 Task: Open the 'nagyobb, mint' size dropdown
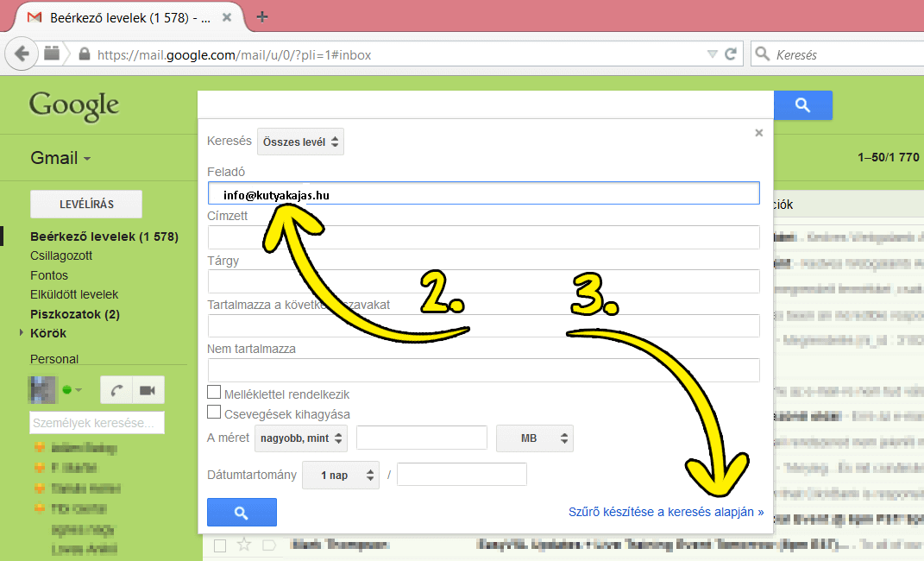click(301, 438)
